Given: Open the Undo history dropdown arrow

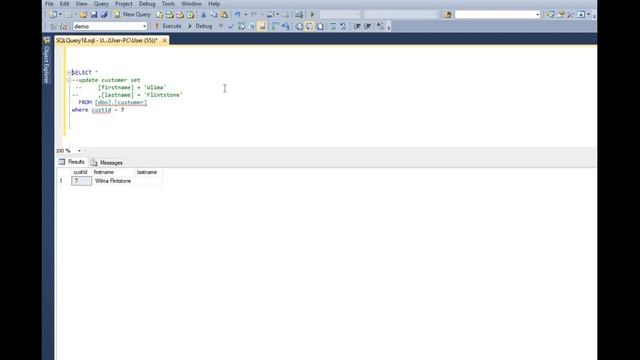Looking at the screenshot, I should coord(246,15).
